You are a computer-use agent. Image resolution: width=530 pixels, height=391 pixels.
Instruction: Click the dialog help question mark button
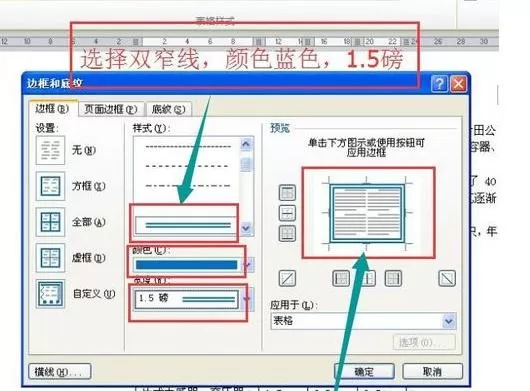click(439, 83)
